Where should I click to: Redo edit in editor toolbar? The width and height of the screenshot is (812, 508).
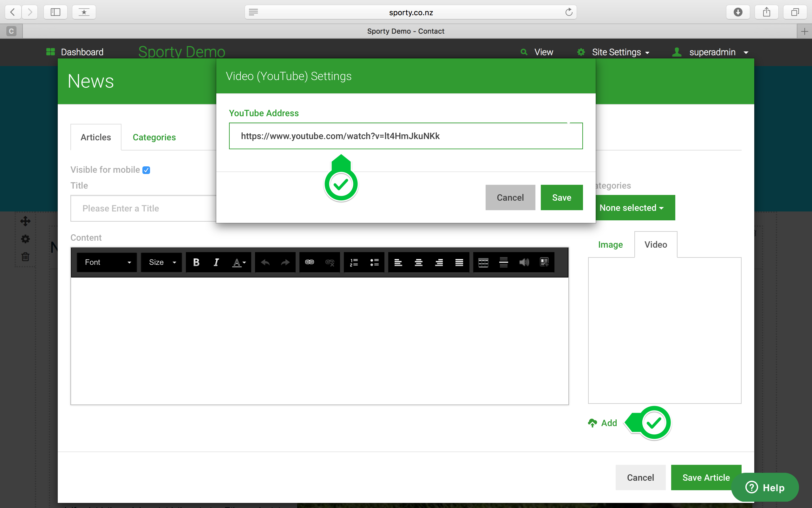pyautogui.click(x=285, y=262)
